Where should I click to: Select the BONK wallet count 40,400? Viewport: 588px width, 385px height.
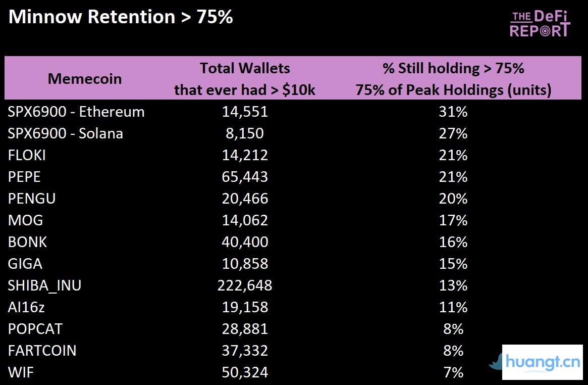245,242
